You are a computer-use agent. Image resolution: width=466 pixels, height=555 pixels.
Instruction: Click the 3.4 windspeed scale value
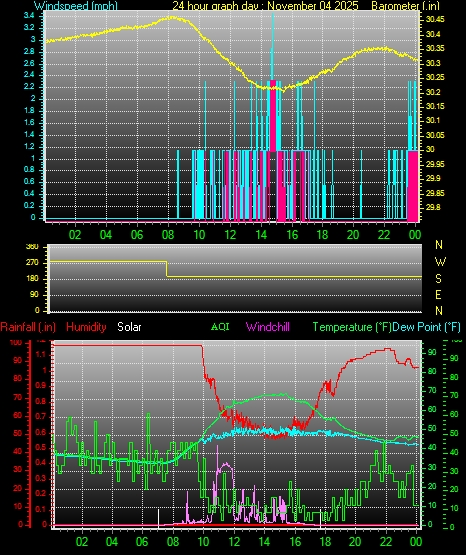29,16
